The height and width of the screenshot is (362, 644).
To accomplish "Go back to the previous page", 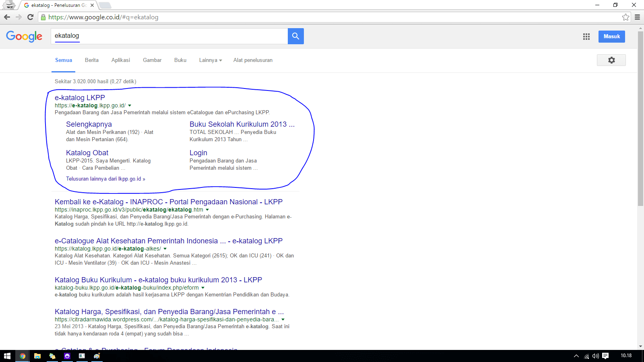I will [x=7, y=17].
